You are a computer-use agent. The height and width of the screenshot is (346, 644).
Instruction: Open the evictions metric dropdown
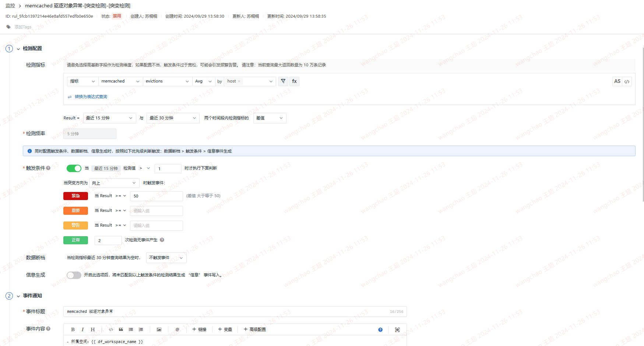(x=168, y=81)
